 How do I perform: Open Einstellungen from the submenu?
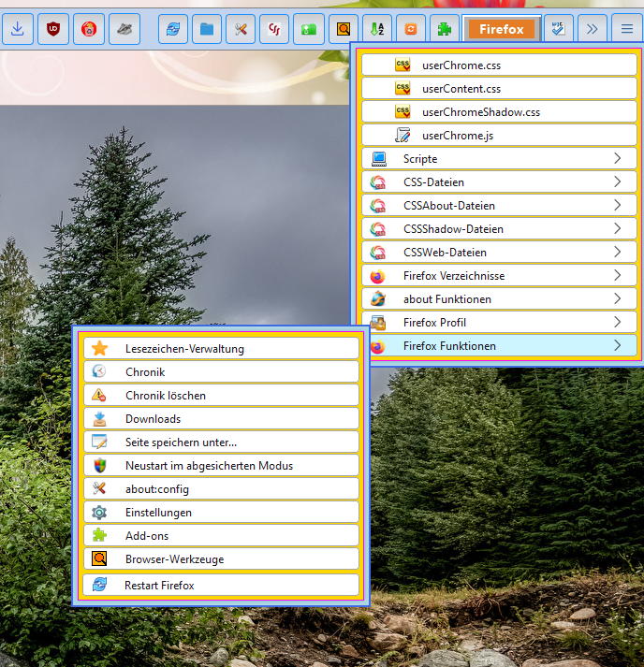coord(221,512)
